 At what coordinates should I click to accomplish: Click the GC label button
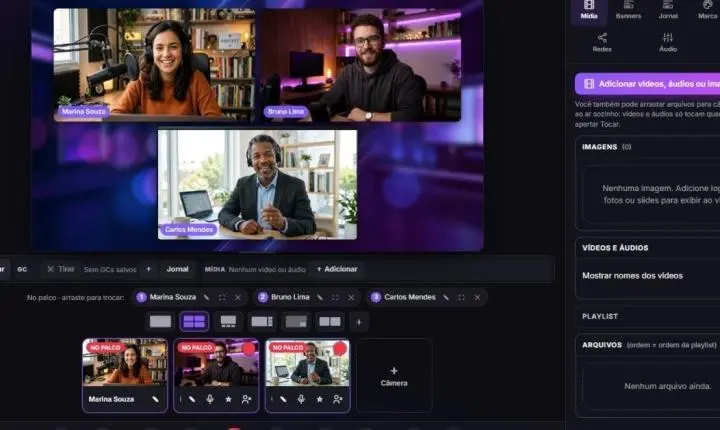point(22,269)
